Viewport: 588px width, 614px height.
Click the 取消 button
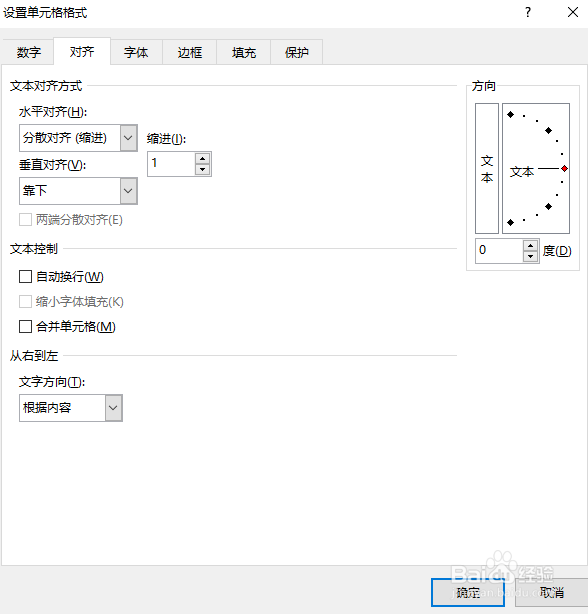[x=552, y=592]
